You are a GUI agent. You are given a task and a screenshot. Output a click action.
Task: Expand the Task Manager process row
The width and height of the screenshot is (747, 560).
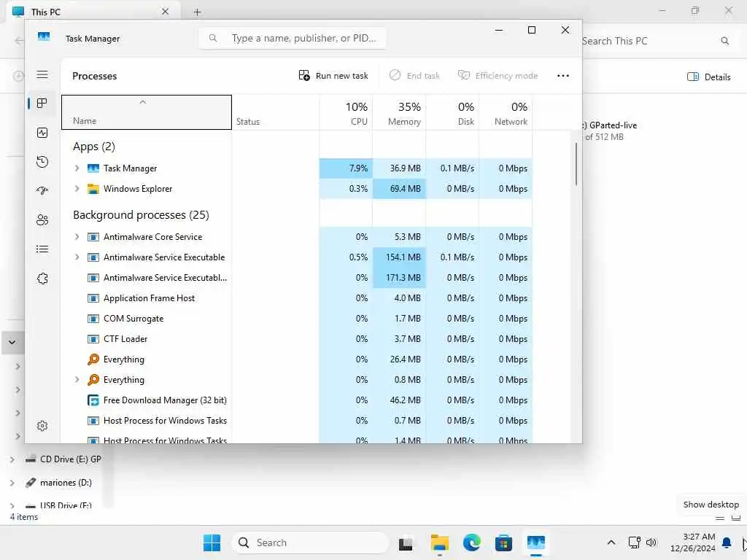[x=77, y=168]
